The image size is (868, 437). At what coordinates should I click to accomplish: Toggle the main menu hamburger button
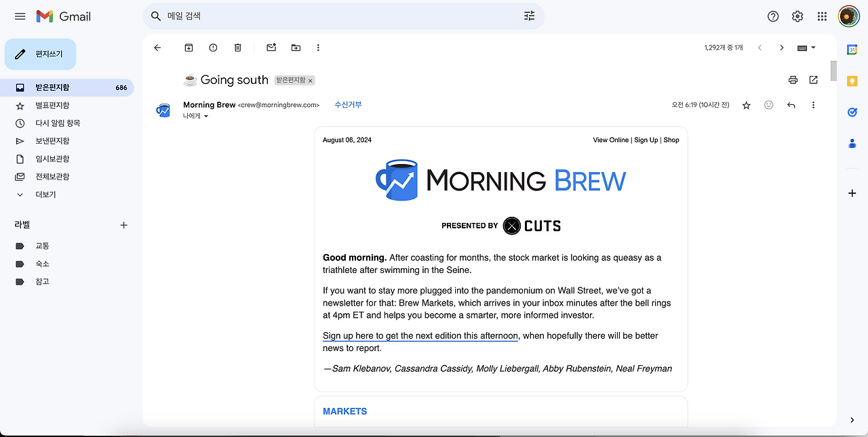click(20, 16)
